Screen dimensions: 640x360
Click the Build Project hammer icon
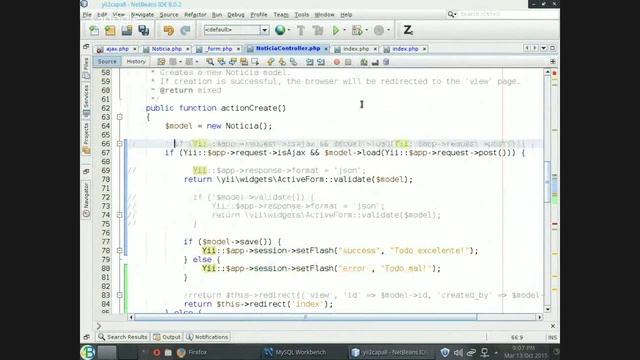[301, 30]
